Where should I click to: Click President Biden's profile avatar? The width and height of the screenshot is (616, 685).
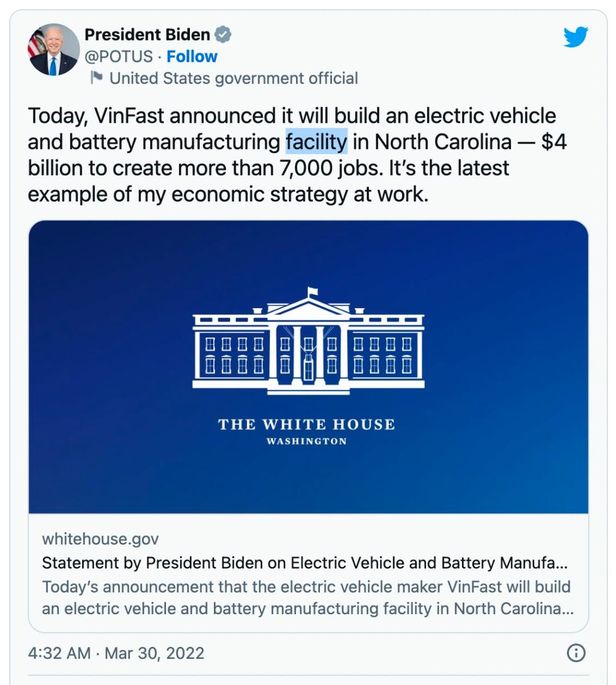click(x=54, y=50)
